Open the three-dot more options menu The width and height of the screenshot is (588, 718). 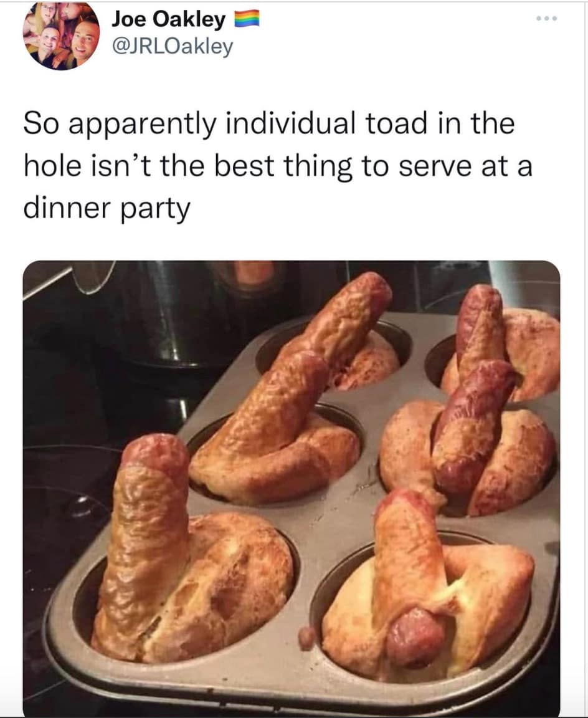point(548,19)
